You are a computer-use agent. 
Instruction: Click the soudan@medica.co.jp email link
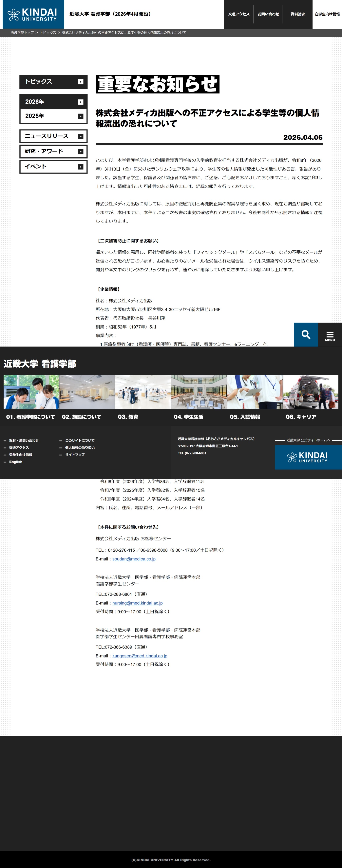point(134,559)
